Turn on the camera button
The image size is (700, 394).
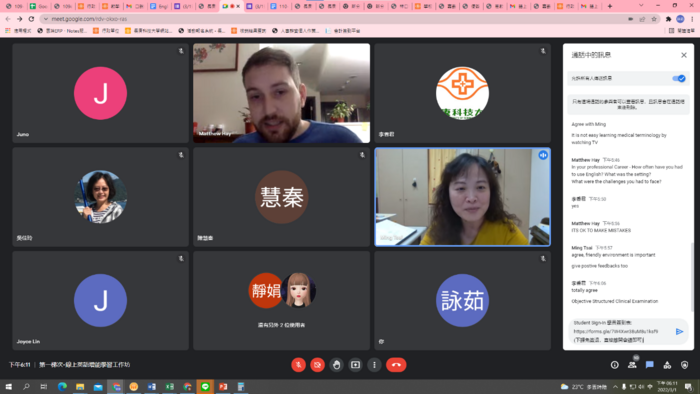pyautogui.click(x=317, y=365)
